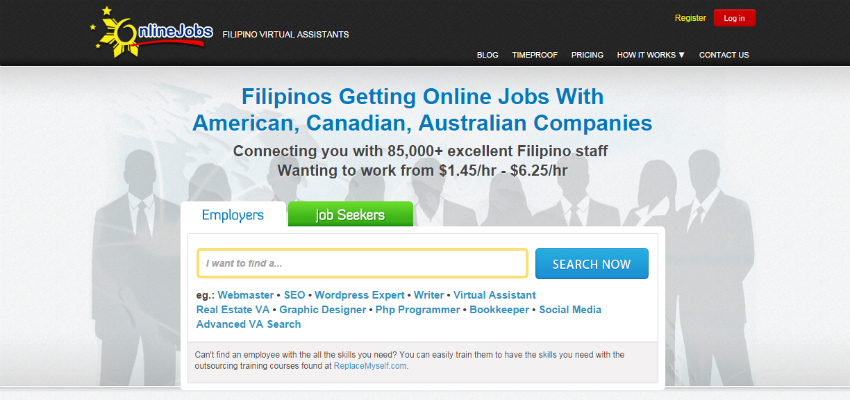Image resolution: width=850 pixels, height=400 pixels.
Task: Click the OnlineJobs sun logo
Action: (152, 33)
